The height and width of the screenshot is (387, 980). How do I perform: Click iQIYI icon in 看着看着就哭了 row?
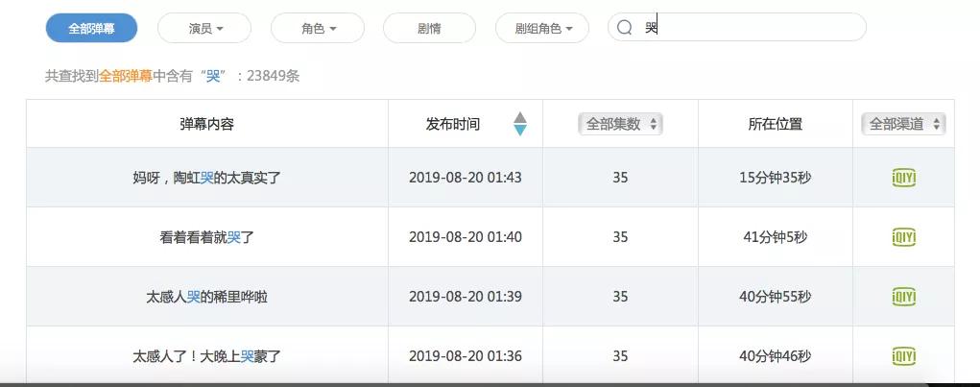click(903, 236)
